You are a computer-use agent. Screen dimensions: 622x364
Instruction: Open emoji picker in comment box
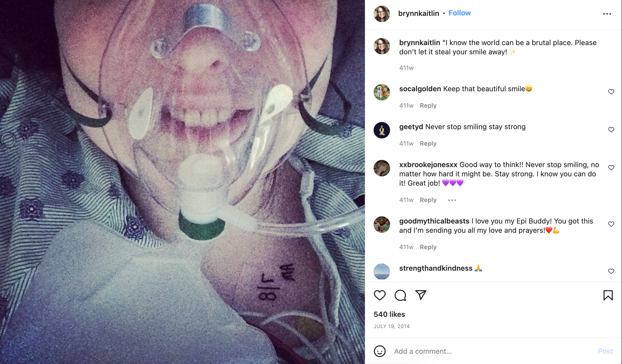tap(380, 351)
